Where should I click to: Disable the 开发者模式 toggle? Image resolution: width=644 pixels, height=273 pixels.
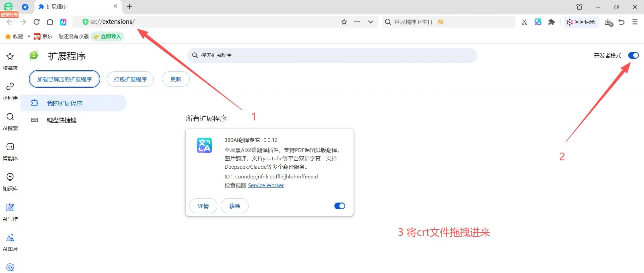coord(633,55)
